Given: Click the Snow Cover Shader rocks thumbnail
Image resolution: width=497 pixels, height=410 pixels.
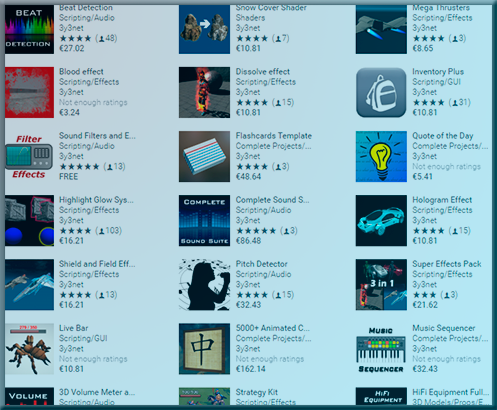Looking at the screenshot, I should [204, 29].
